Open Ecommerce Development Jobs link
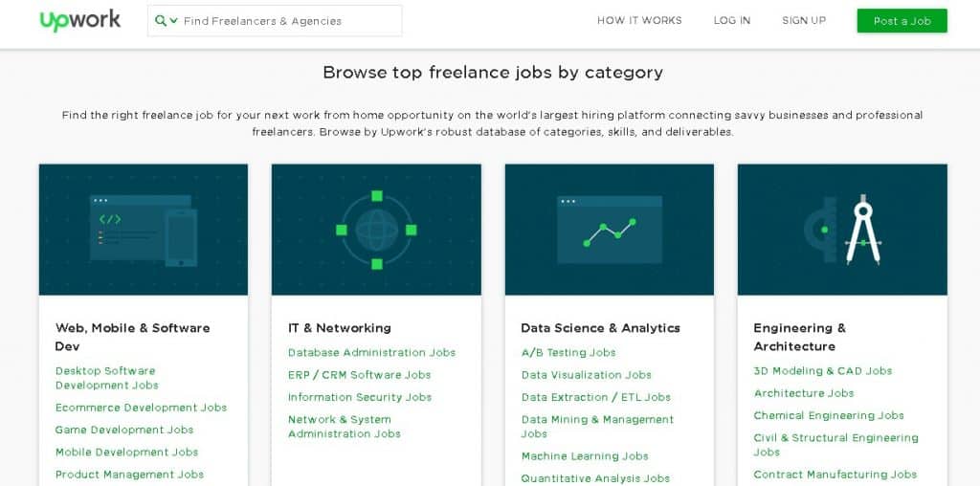This screenshot has width=980, height=486. [x=141, y=408]
